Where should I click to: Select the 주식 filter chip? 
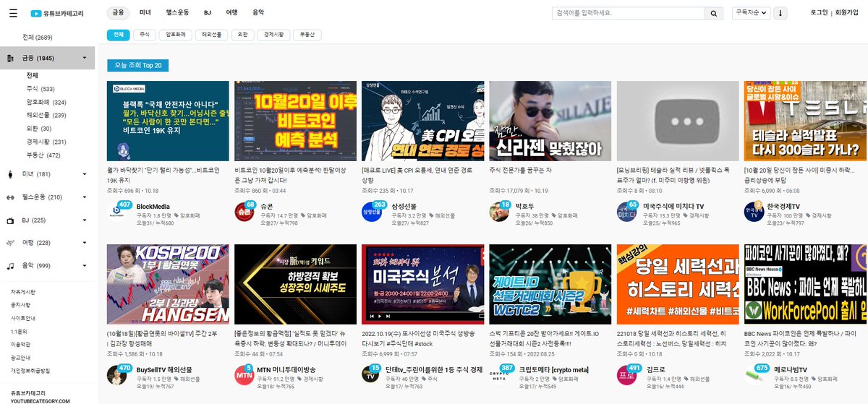coord(145,35)
